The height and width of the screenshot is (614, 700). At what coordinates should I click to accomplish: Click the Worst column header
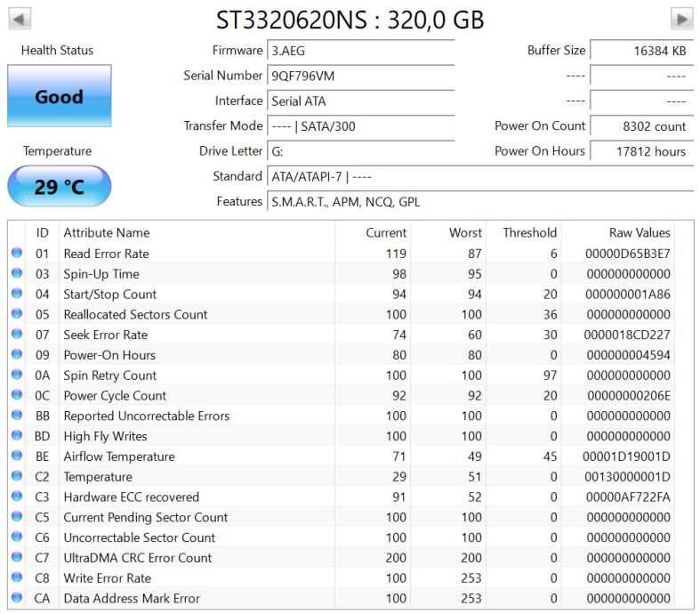pyautogui.click(x=448, y=232)
